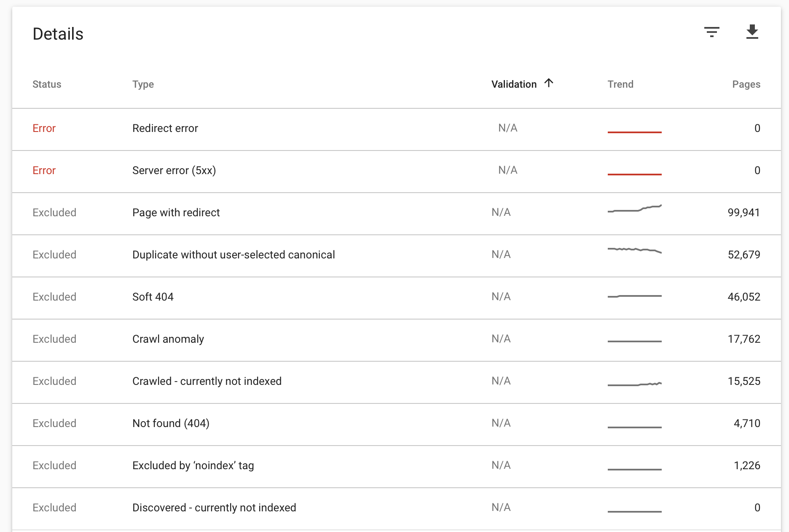Screen dimensions: 789x532
Task: Click the 4,710 pages value
Action: (747, 423)
